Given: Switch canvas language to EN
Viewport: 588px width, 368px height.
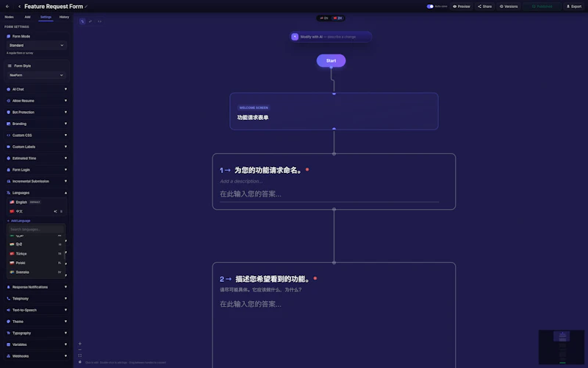Looking at the screenshot, I should coord(324,18).
